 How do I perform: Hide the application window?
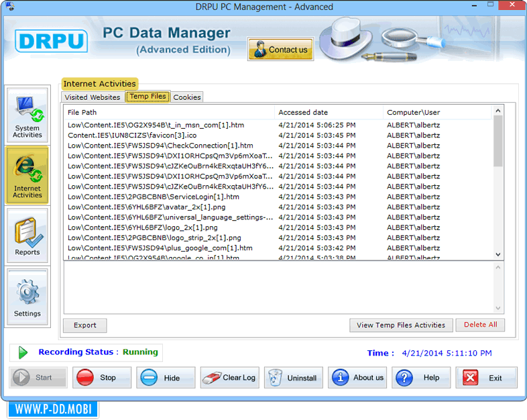[166, 378]
